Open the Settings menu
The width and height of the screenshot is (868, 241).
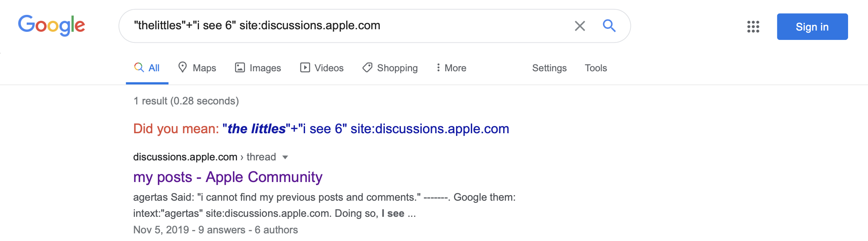(549, 68)
